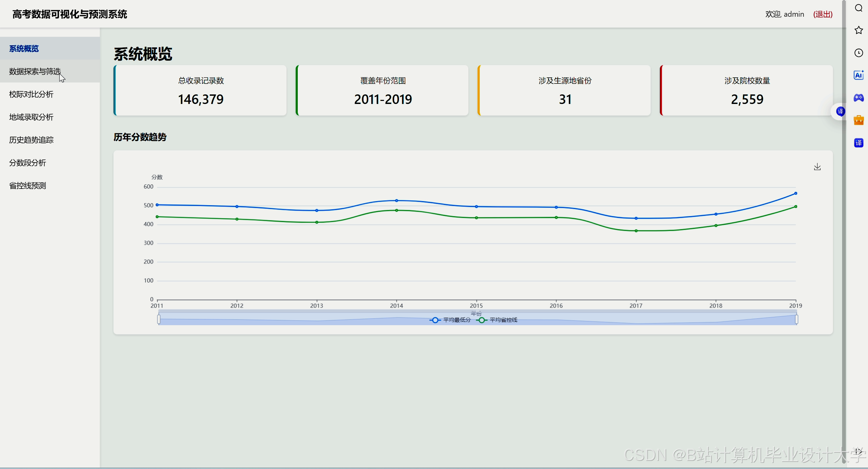Viewport: 868px width, 469px height.
Task: Click 2019 data point on blue line
Action: 796,193
